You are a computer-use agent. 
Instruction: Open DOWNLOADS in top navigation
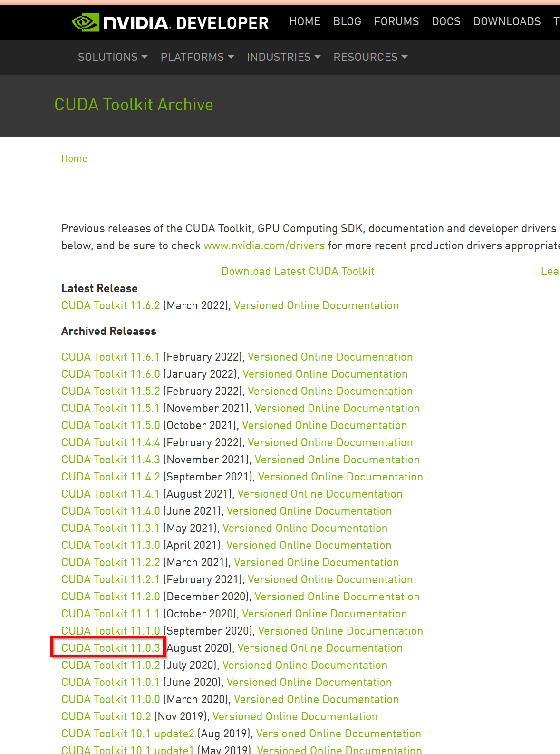pos(507,21)
